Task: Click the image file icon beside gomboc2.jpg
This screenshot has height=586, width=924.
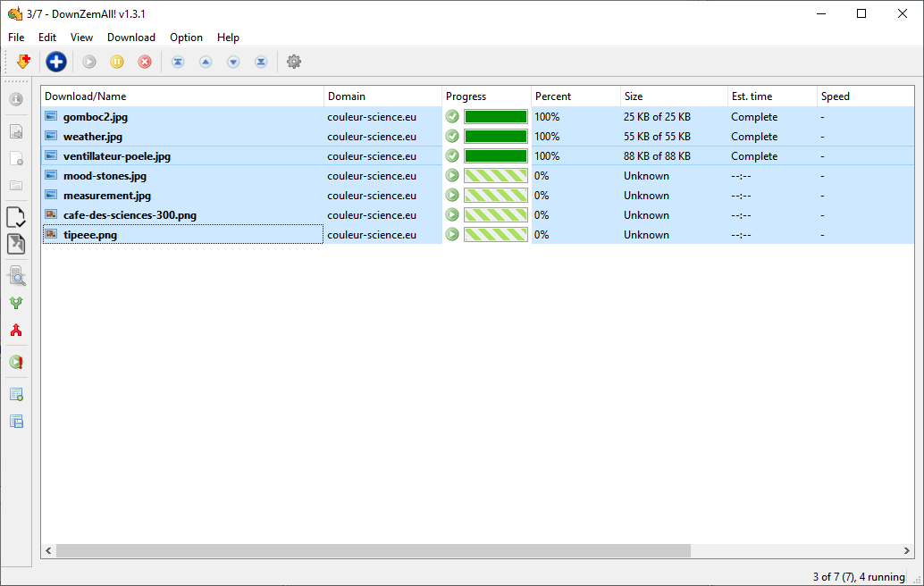Action: click(x=51, y=116)
